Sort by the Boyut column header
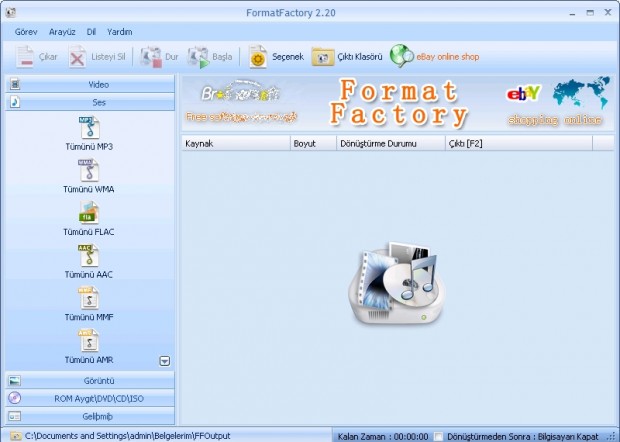 [x=314, y=144]
